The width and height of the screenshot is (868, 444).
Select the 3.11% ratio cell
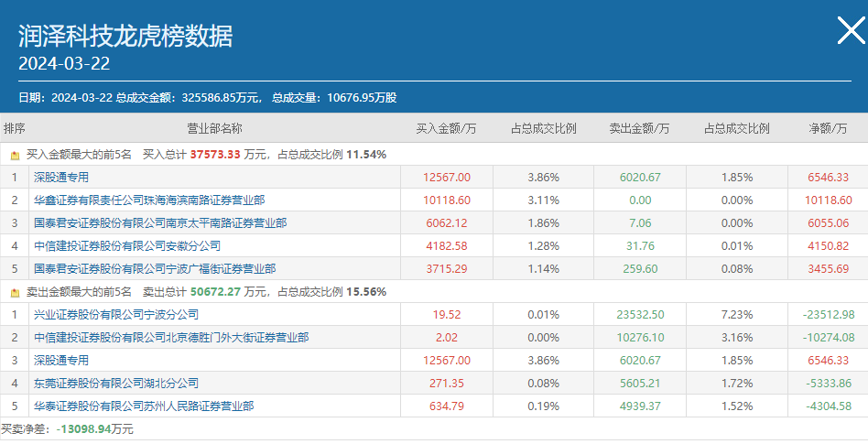coord(544,200)
